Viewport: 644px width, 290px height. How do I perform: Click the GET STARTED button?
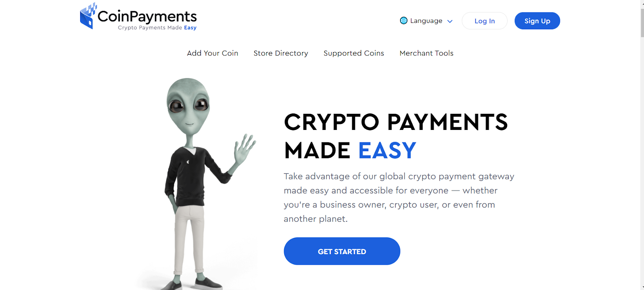coord(342,251)
